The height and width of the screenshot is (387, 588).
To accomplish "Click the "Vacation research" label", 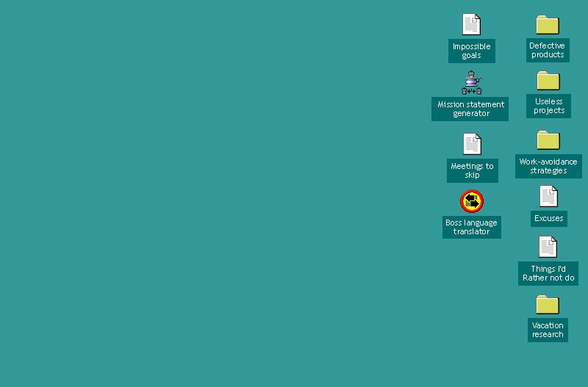I will (548, 330).
